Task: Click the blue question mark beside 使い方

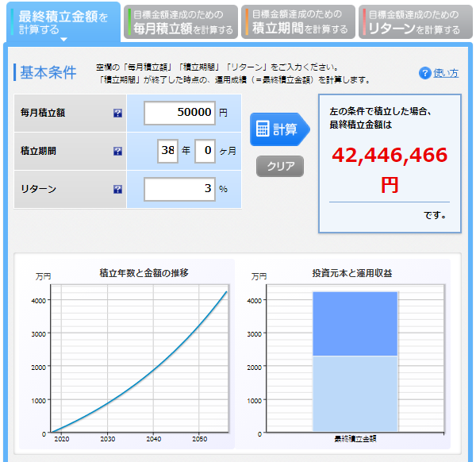Action: (x=424, y=73)
